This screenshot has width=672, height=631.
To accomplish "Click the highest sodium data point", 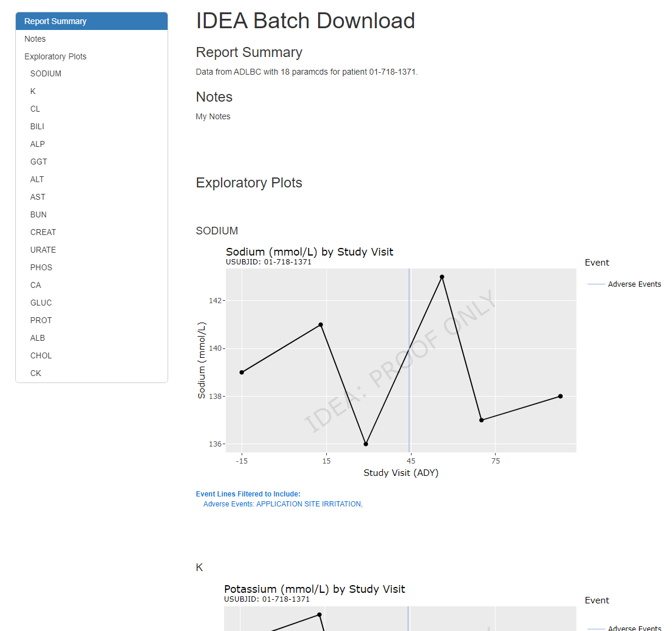I will point(442,277).
